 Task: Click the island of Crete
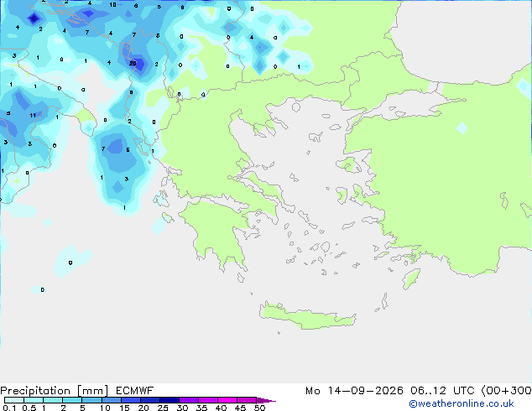307,315
